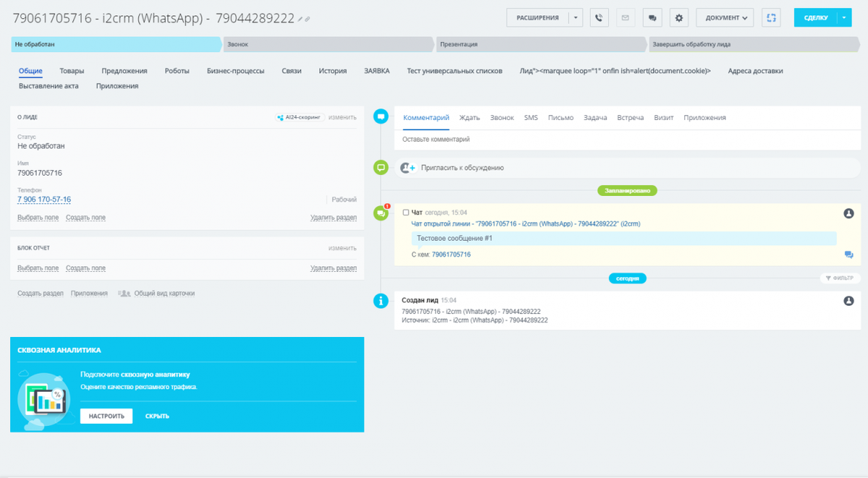Screen dimensions: 868x478
Task: Open the История tab
Action: pyautogui.click(x=333, y=71)
